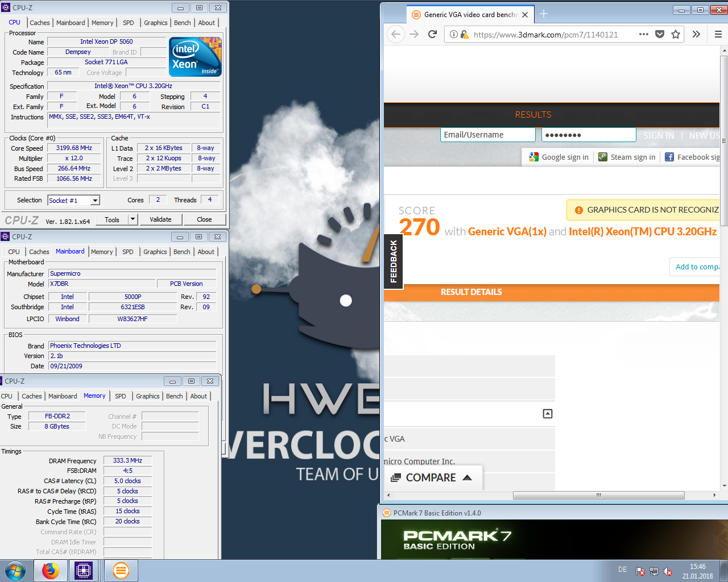
Task: Collapse the result details section arrow box
Action: pos(548,414)
